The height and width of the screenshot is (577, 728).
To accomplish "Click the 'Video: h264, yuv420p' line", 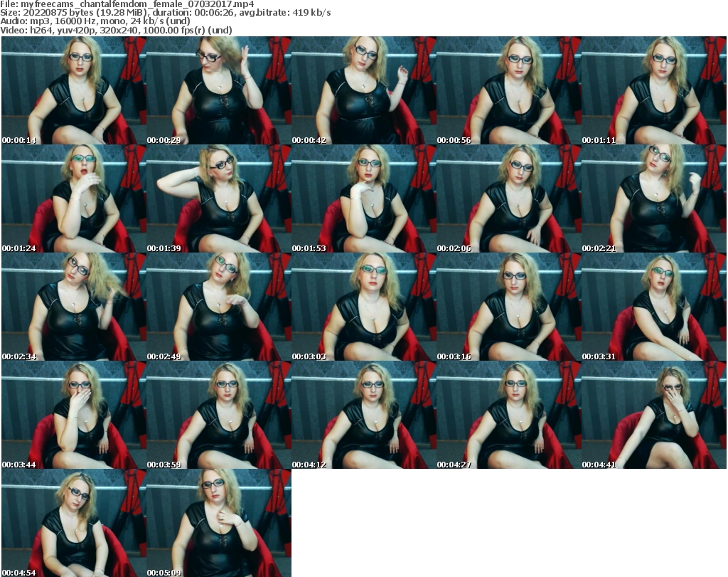I will [x=116, y=30].
